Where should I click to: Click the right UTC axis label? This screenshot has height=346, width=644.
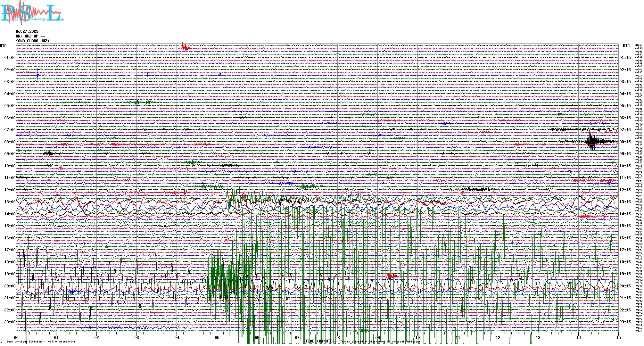(626, 46)
